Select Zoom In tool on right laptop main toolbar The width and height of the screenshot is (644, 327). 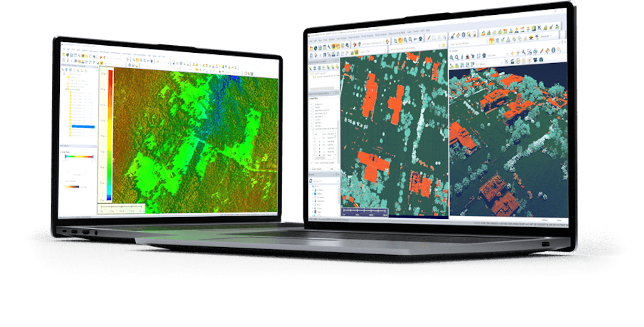(x=405, y=40)
